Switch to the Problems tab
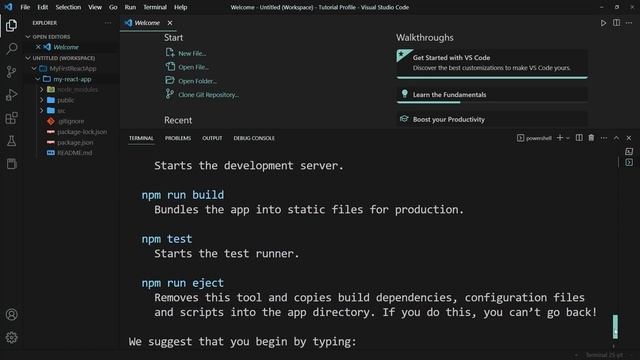Viewport: 640px width, 360px height. pyautogui.click(x=178, y=138)
